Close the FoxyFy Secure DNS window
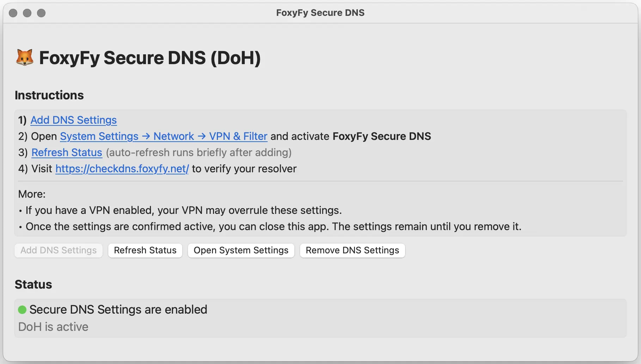 point(13,13)
